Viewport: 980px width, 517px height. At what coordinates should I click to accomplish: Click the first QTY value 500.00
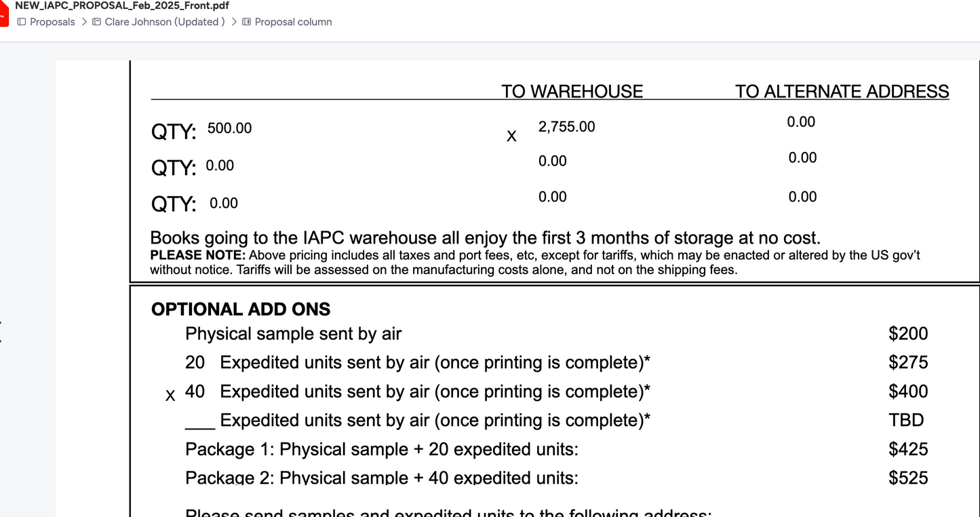229,128
